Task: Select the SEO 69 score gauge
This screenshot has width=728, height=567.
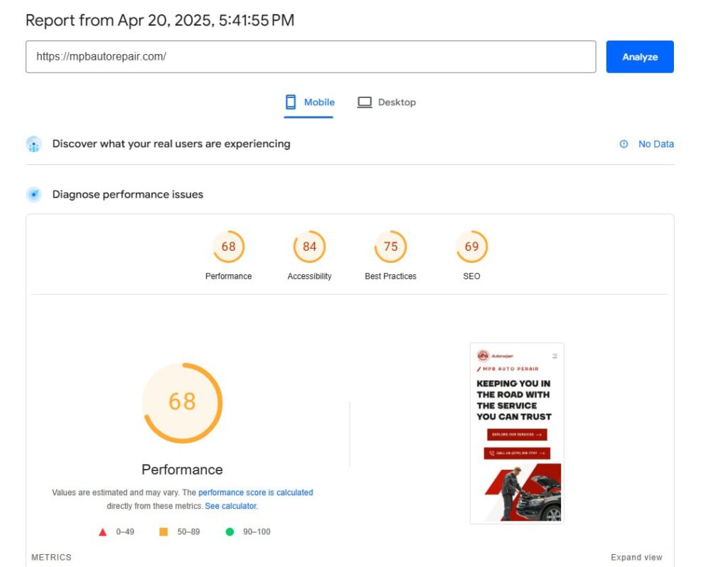Action: click(x=471, y=247)
